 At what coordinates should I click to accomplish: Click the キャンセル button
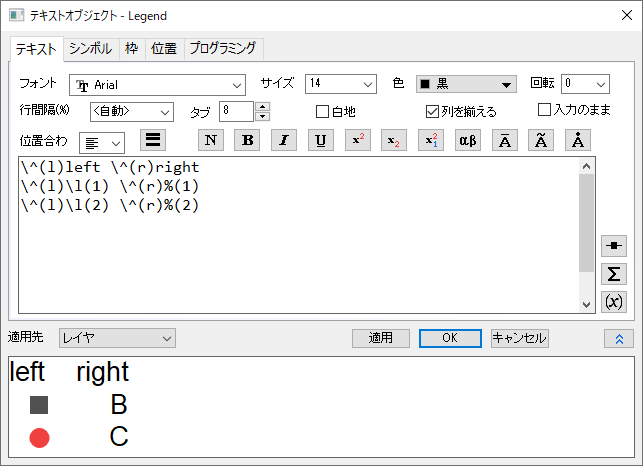[x=519, y=338]
